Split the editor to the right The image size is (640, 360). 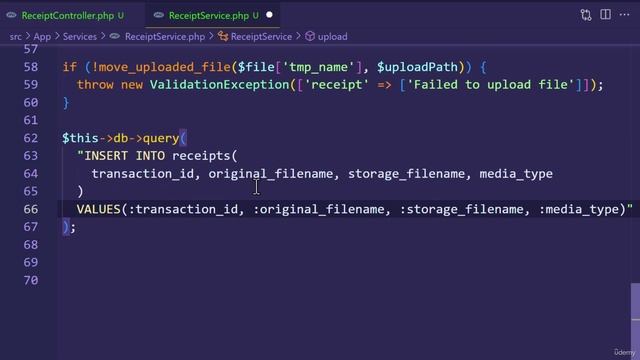(605, 15)
